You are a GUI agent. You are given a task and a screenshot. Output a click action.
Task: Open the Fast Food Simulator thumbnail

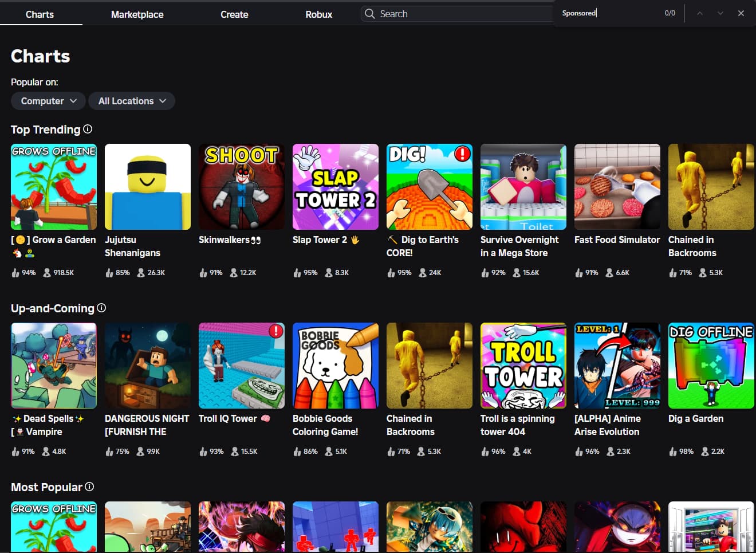click(617, 187)
